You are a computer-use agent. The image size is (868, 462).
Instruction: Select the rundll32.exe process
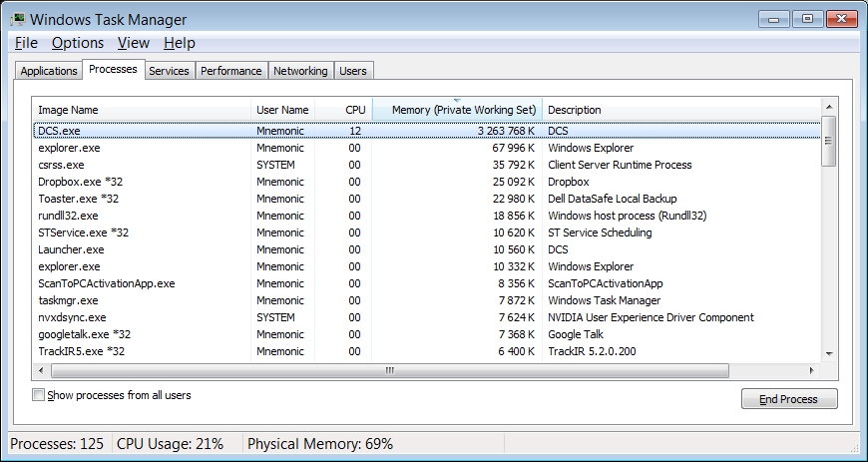pos(427,216)
